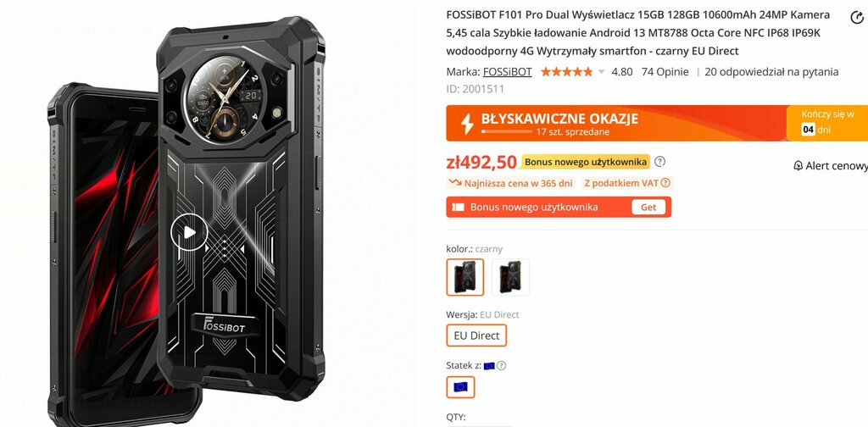Click the question mark beside Bonus nowego użytkownika
Screen dimensions: 868x427
pyautogui.click(x=659, y=162)
